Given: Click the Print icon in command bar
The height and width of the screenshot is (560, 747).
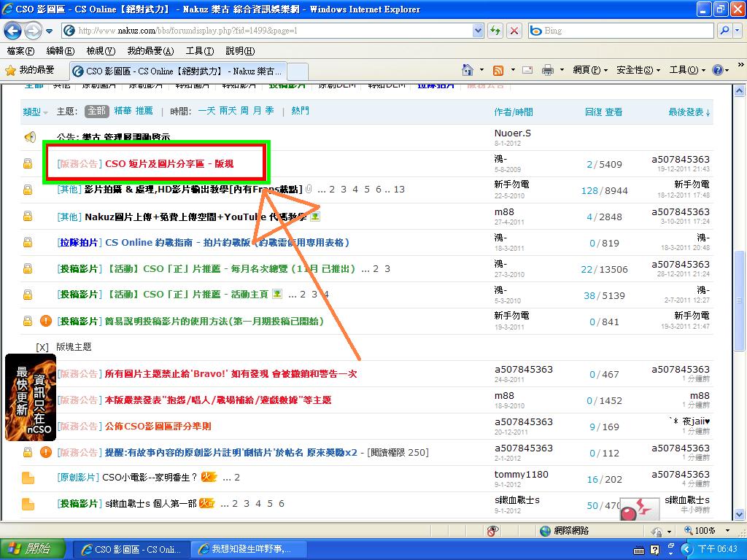Looking at the screenshot, I should click(548, 70).
